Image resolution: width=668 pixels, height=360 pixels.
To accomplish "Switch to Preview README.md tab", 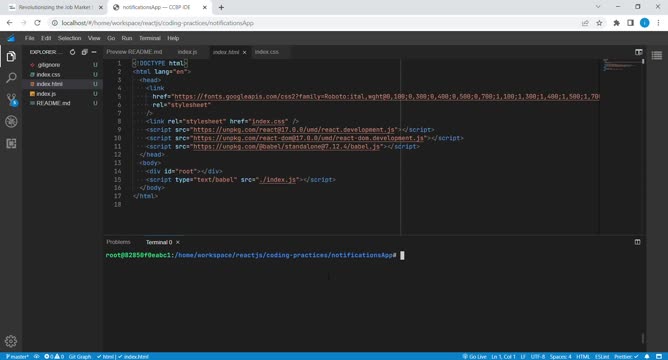I will (x=134, y=52).
